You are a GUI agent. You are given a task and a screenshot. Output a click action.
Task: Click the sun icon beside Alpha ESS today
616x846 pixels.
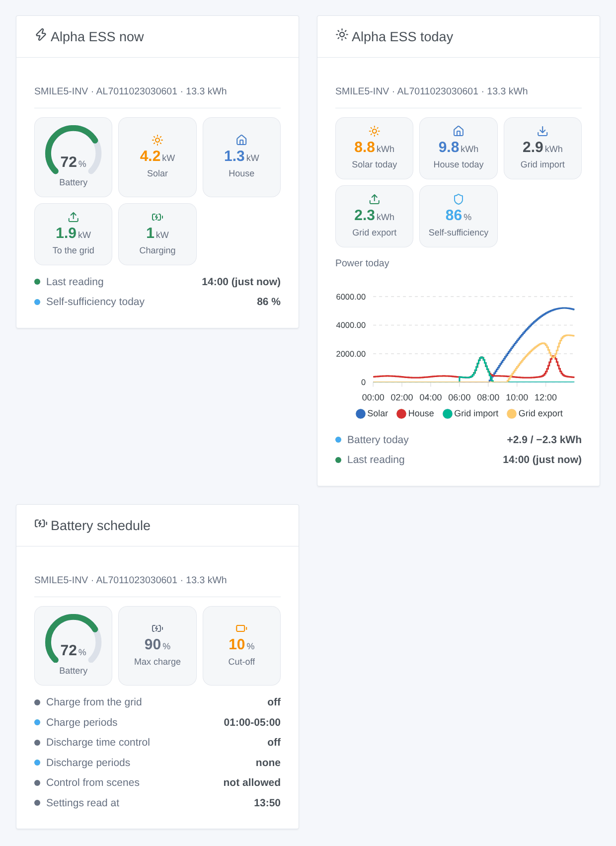pyautogui.click(x=342, y=35)
